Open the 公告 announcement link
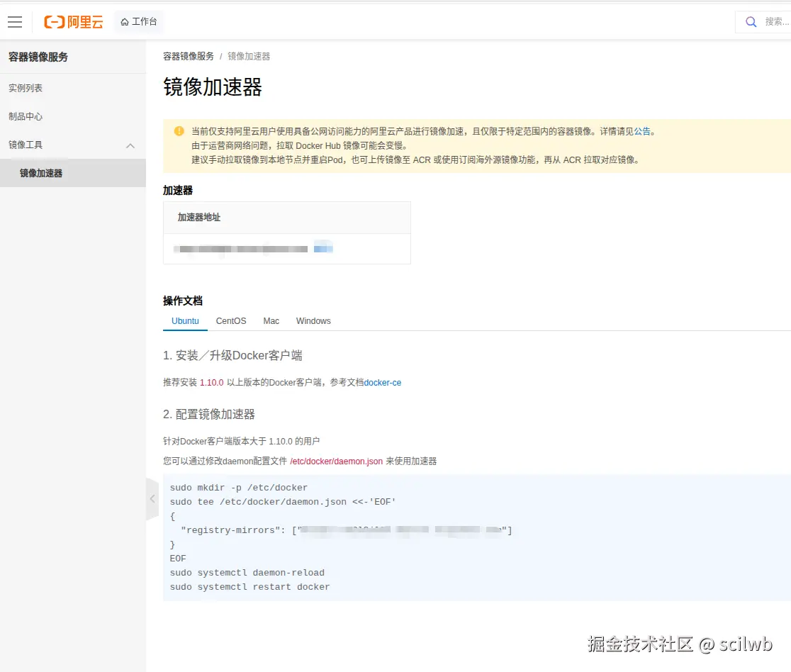Viewport: 791px width, 672px height. click(x=642, y=131)
